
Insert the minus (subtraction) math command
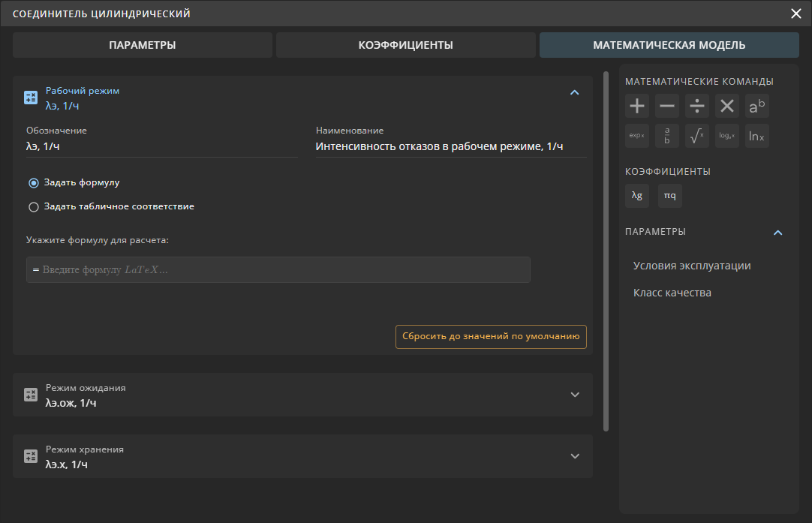(x=667, y=106)
